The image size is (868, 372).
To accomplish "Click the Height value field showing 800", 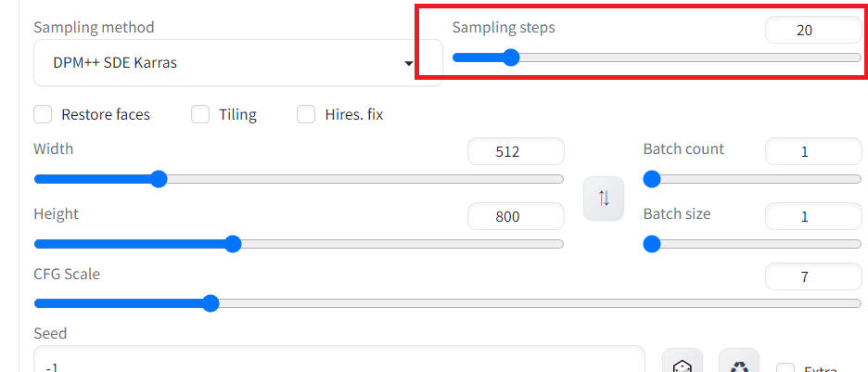I will (x=516, y=217).
